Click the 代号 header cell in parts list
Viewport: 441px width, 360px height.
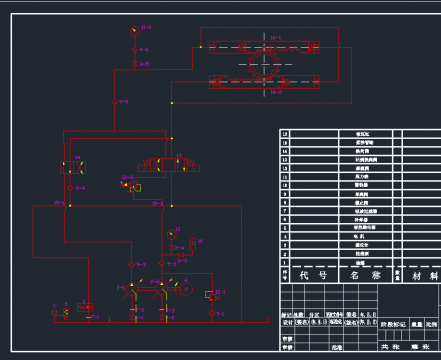click(x=314, y=275)
